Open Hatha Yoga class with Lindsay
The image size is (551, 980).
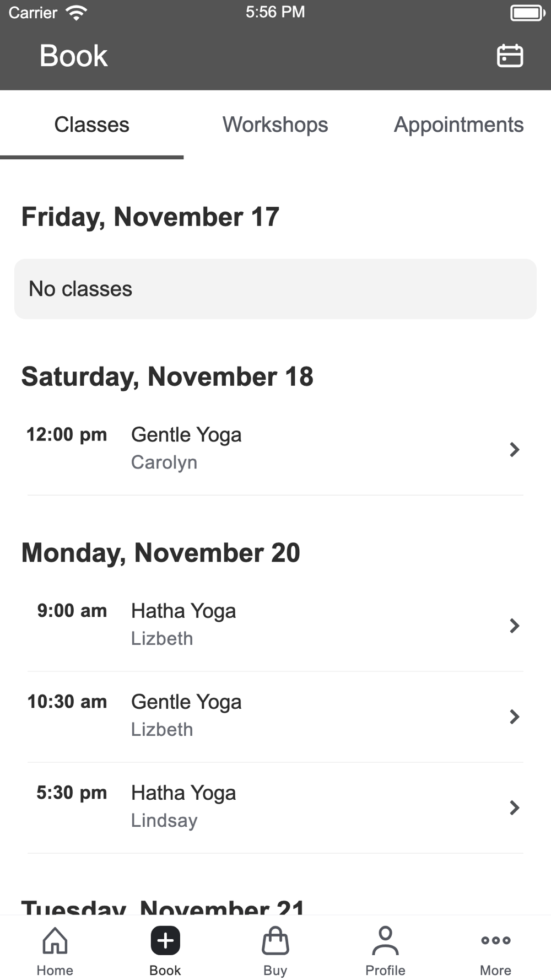click(275, 807)
